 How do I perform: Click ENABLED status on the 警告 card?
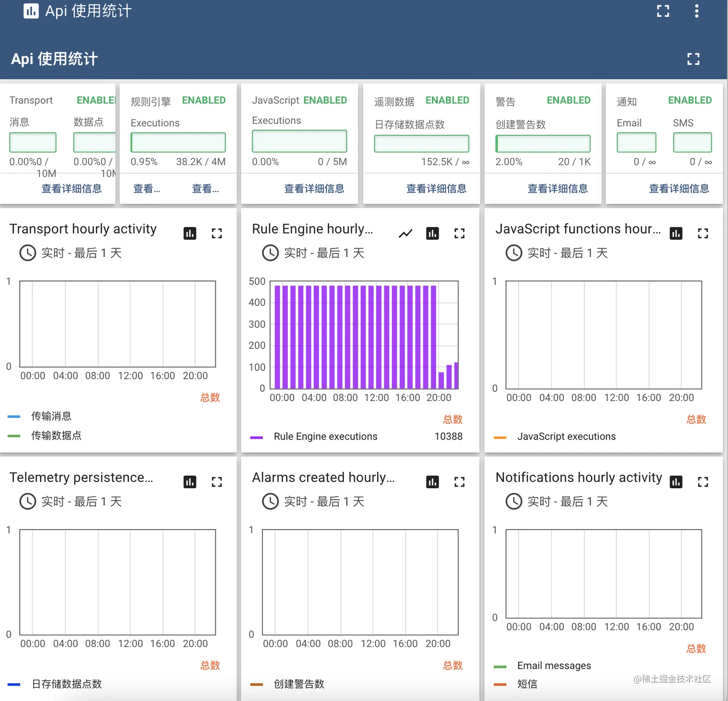pyautogui.click(x=569, y=100)
